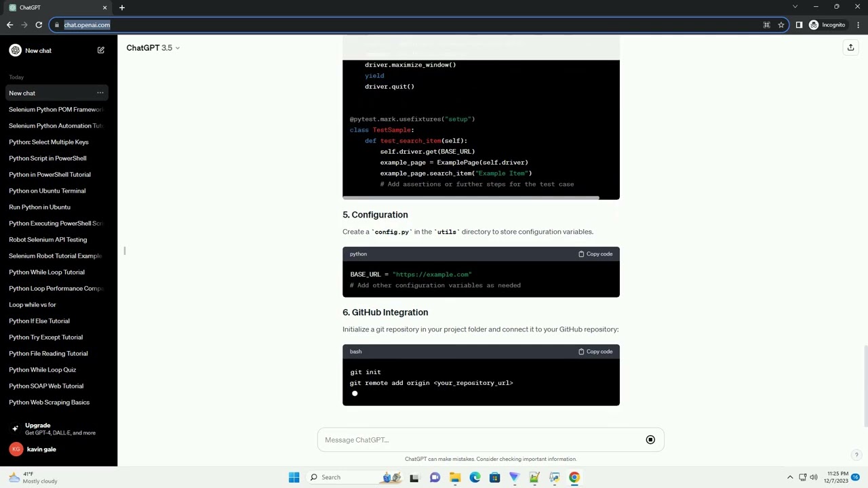
Task: Open File Explorer from the taskbar
Action: pos(455,477)
